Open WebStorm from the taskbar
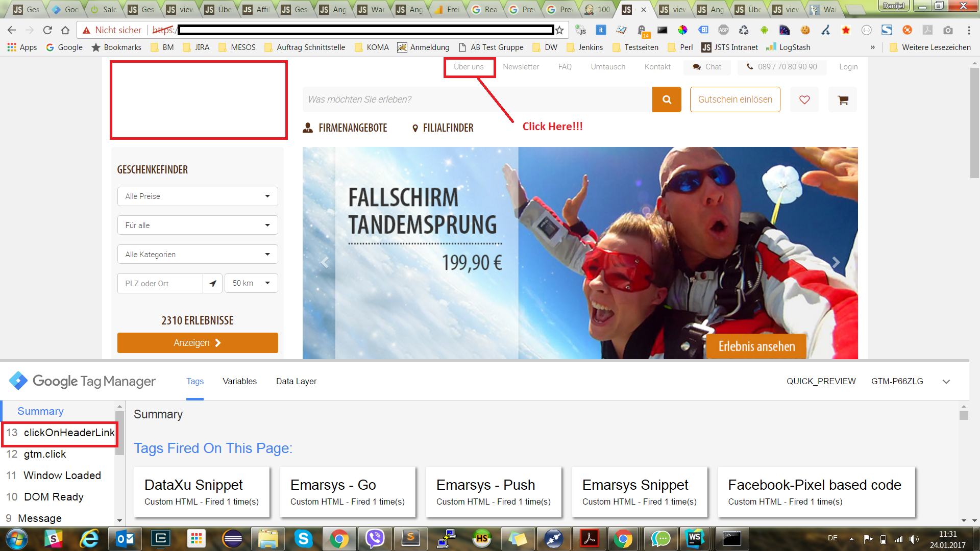Screen dimensions: 980x551 click(x=695, y=539)
